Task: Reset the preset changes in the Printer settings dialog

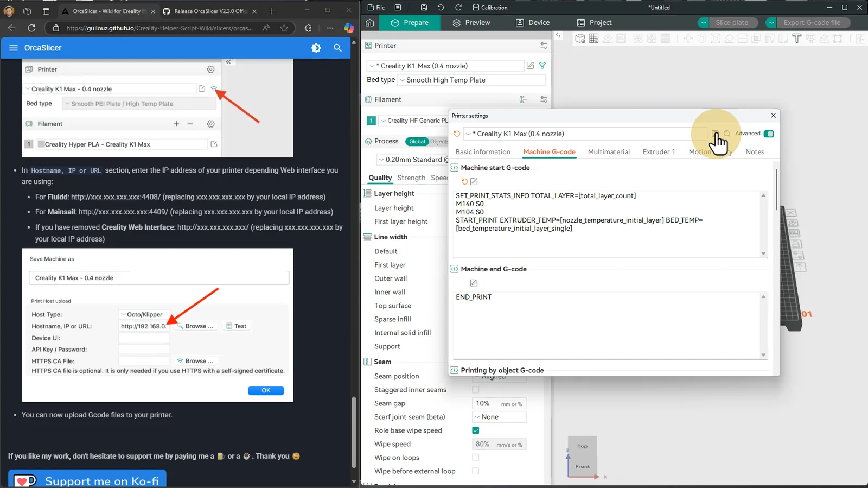Action: click(457, 134)
